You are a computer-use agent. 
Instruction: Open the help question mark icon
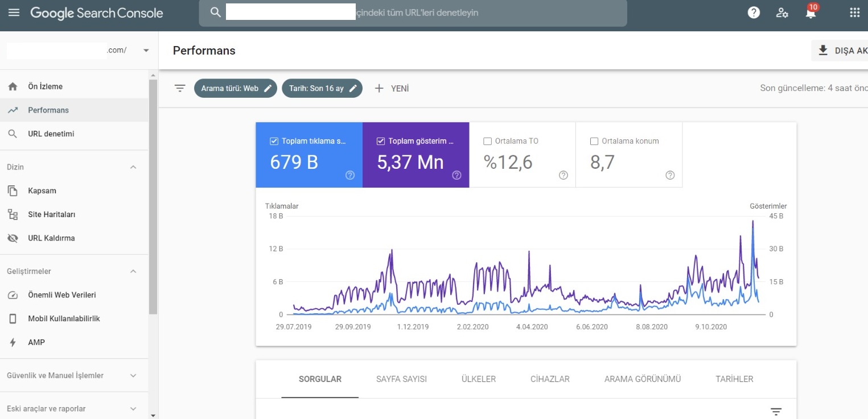coord(754,13)
